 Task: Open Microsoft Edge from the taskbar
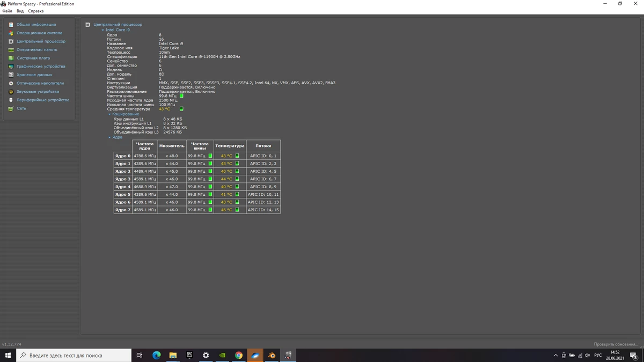pos(157,355)
